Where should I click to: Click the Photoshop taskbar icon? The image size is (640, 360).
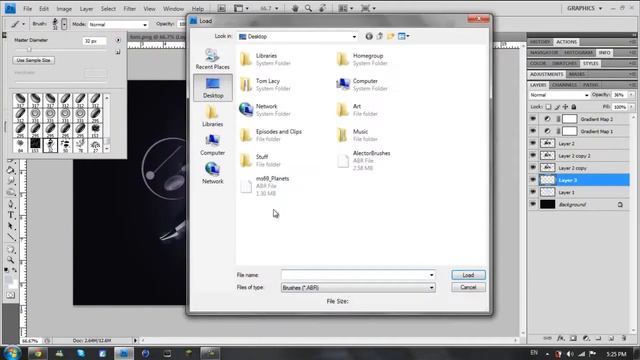(124, 353)
